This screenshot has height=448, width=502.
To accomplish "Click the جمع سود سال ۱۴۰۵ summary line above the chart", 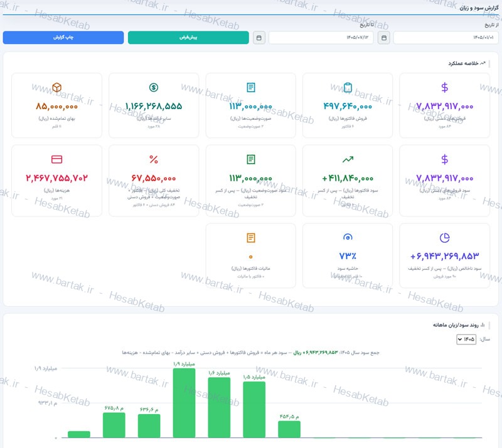I will coord(250,353).
